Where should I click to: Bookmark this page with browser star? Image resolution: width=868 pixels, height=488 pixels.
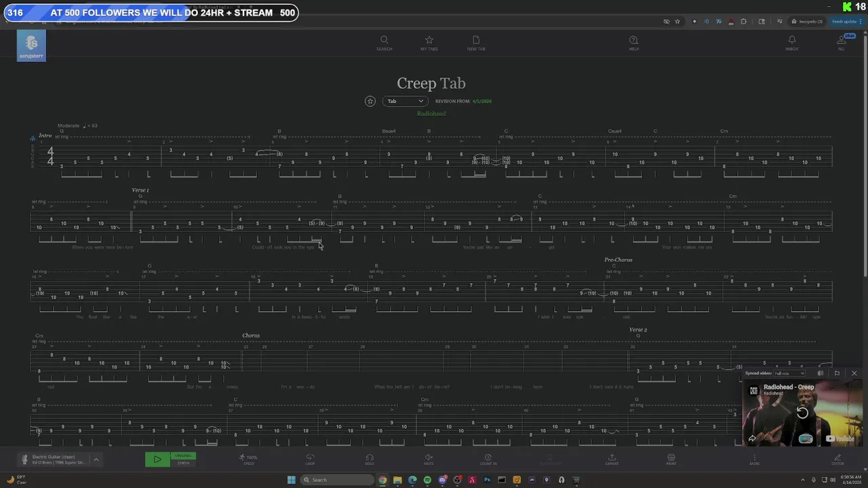pos(677,22)
